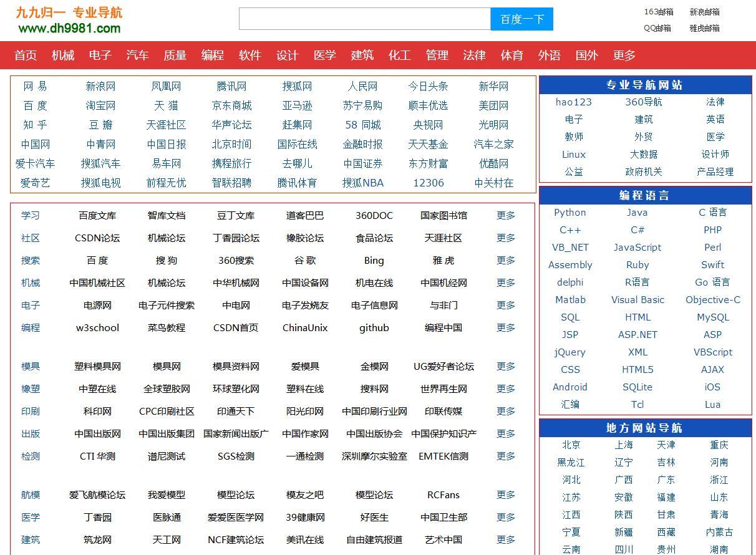Go to the Ruby link
The image size is (756, 555).
pos(637,264)
